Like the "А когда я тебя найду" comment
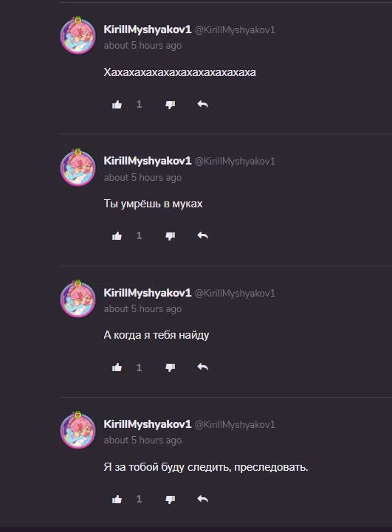The image size is (392, 532). pyautogui.click(x=117, y=367)
